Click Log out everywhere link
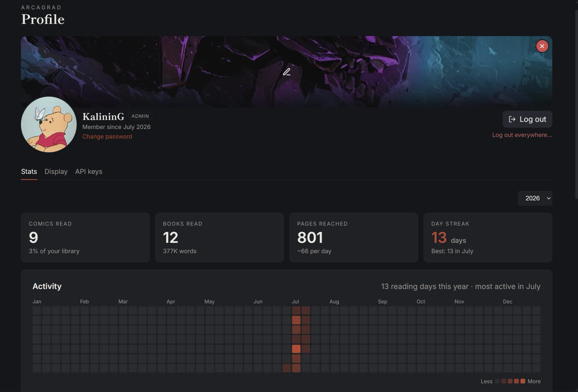Image resolution: width=578 pixels, height=392 pixels. (x=522, y=135)
